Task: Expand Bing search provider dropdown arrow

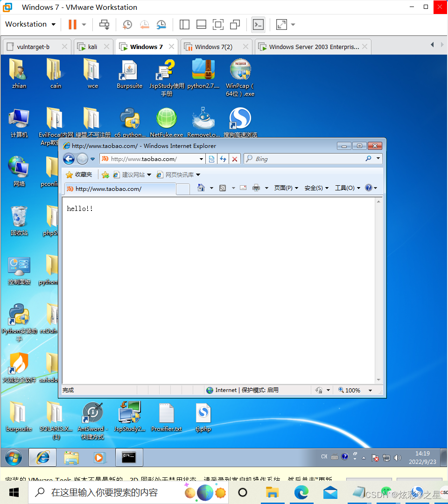Action: pos(378,158)
